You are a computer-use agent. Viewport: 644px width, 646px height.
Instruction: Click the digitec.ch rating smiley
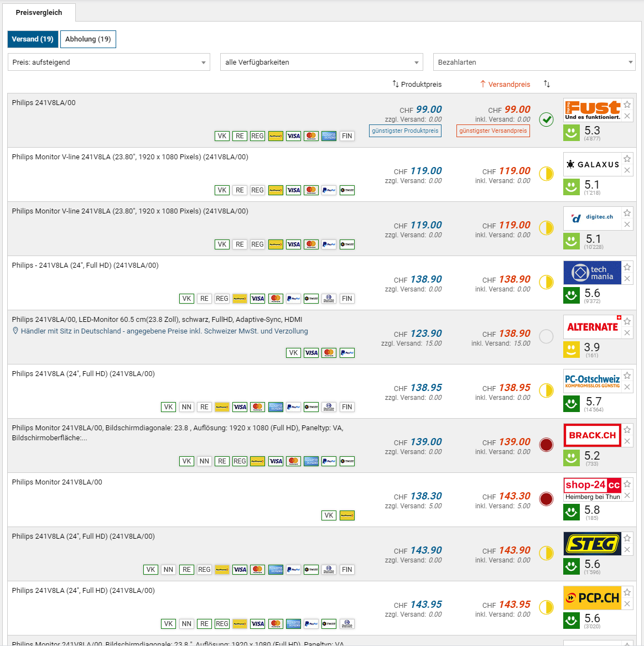coord(572,241)
